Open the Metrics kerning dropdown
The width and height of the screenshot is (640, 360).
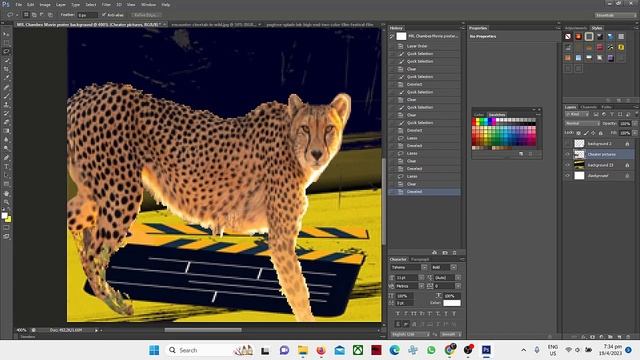tap(421, 286)
